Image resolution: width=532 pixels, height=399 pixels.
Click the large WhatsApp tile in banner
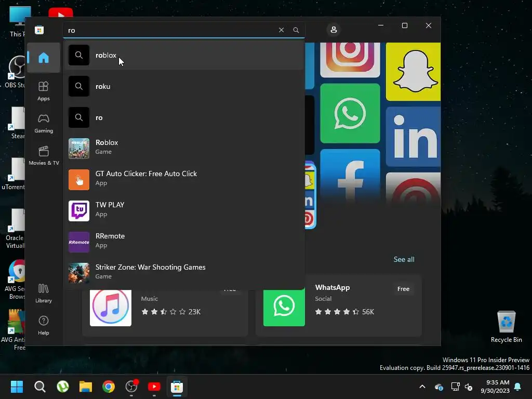[350, 113]
